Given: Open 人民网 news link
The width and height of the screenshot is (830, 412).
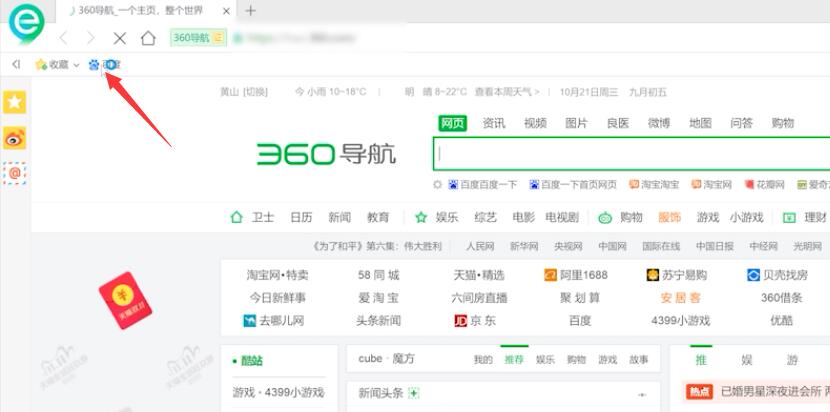Looking at the screenshot, I should 480,246.
